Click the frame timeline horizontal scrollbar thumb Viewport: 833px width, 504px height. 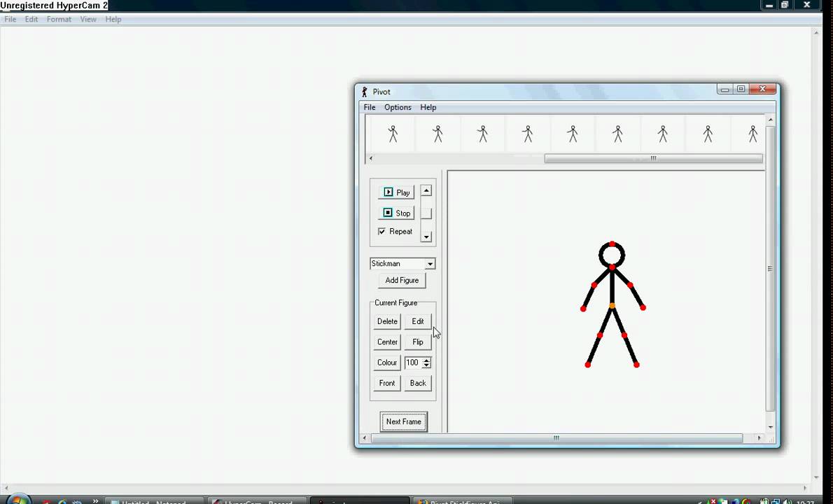653,158
